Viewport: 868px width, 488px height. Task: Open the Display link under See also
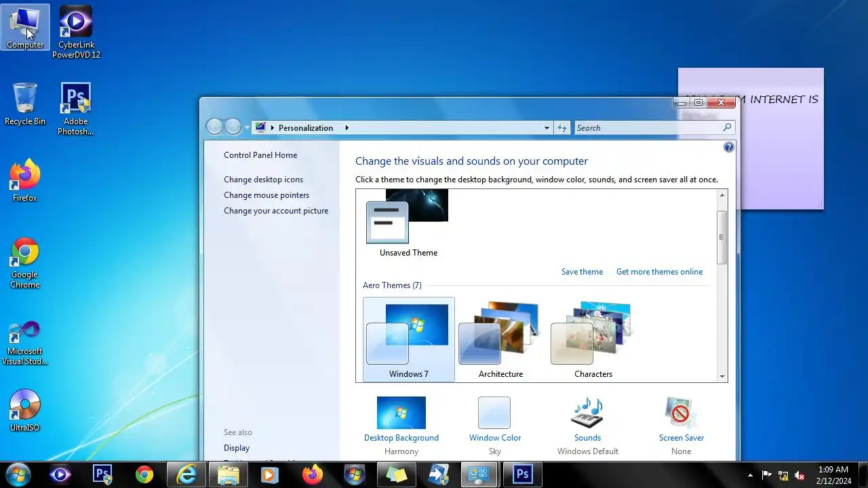point(237,448)
